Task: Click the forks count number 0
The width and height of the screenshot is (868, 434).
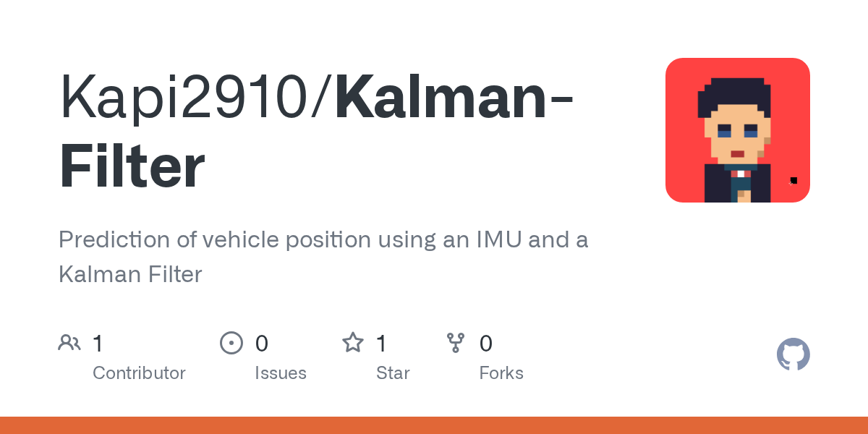Action: (486, 343)
